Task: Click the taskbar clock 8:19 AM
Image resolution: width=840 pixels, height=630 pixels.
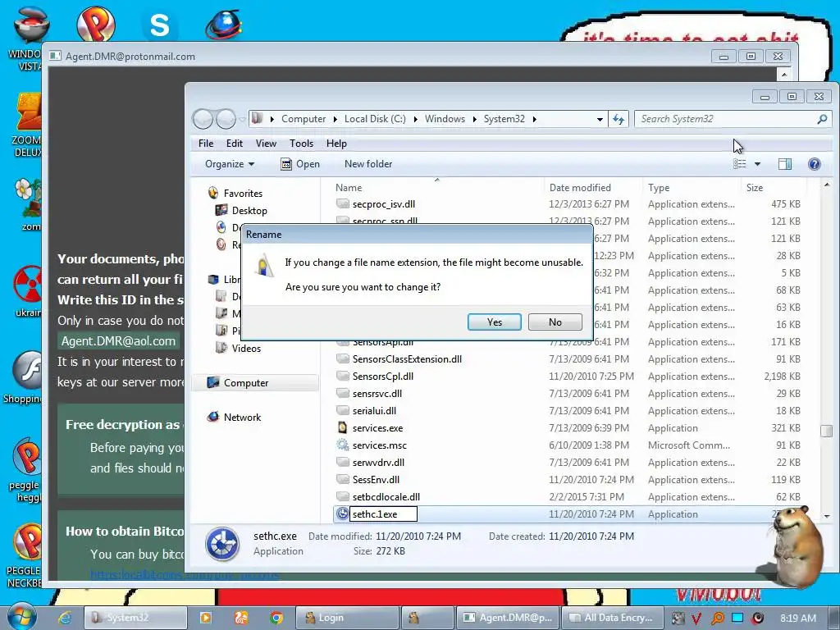Action: tap(797, 618)
